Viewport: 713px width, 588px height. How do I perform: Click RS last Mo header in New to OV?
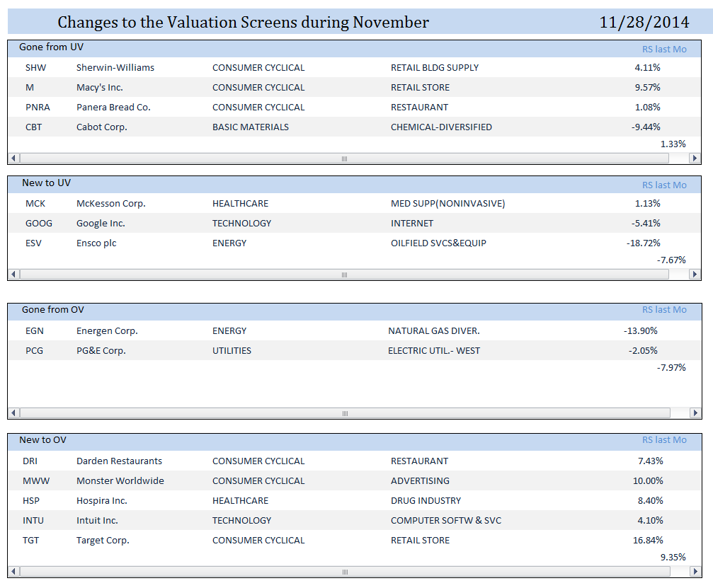pos(664,440)
